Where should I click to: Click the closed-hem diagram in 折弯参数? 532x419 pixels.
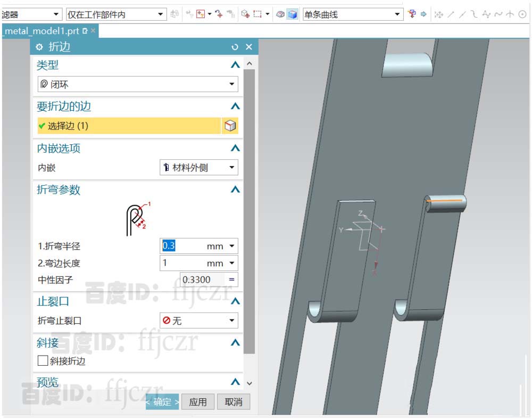coord(138,219)
